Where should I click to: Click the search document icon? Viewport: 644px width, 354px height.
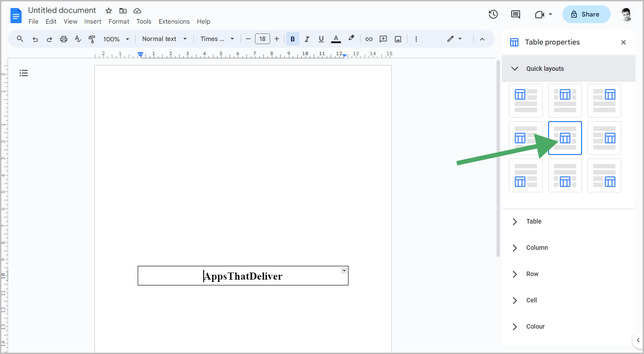(20, 39)
